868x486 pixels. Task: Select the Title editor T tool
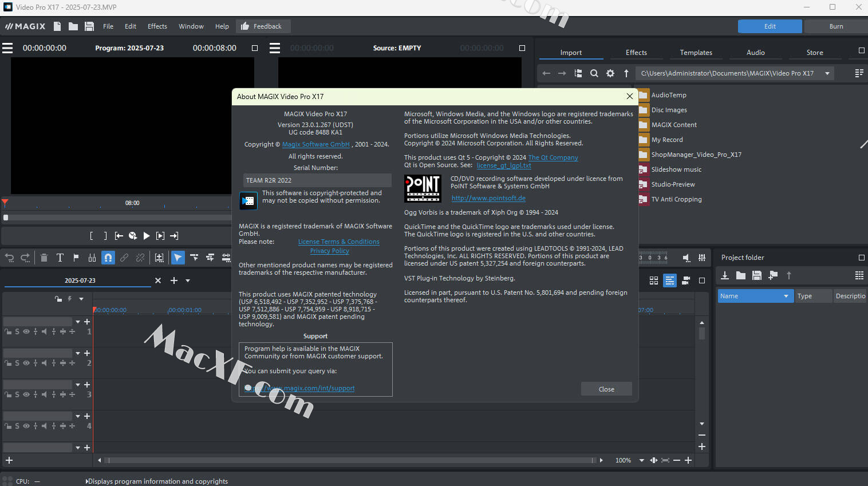tap(60, 258)
